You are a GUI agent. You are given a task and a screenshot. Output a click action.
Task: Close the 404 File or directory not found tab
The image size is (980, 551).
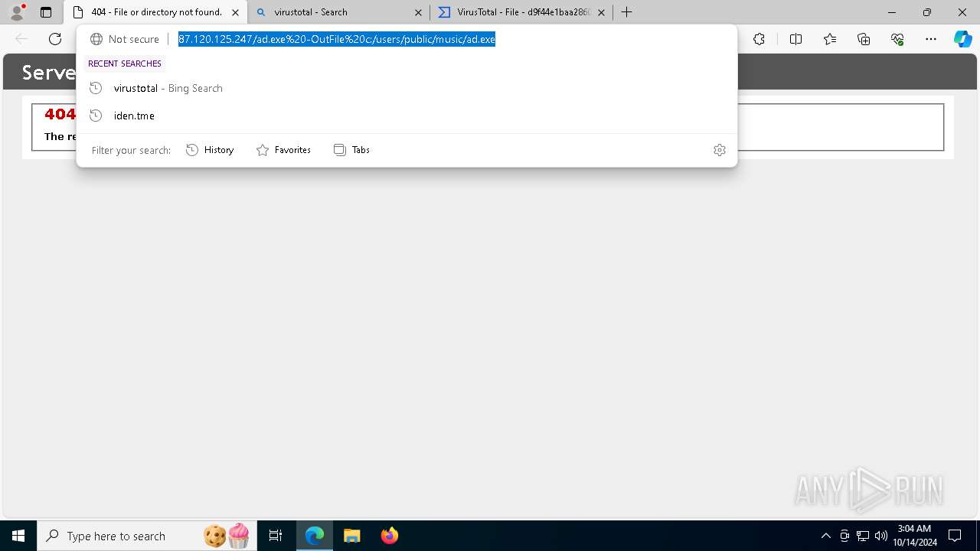tap(235, 12)
